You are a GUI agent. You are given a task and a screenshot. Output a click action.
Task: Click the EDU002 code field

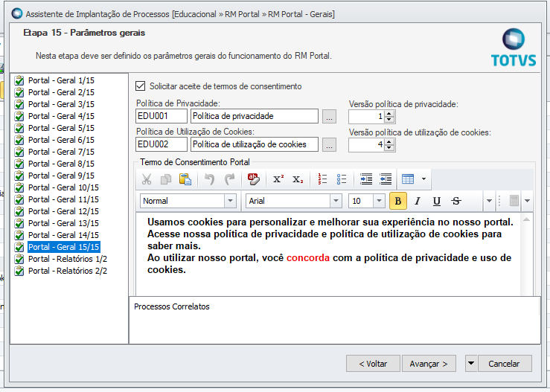coord(162,144)
